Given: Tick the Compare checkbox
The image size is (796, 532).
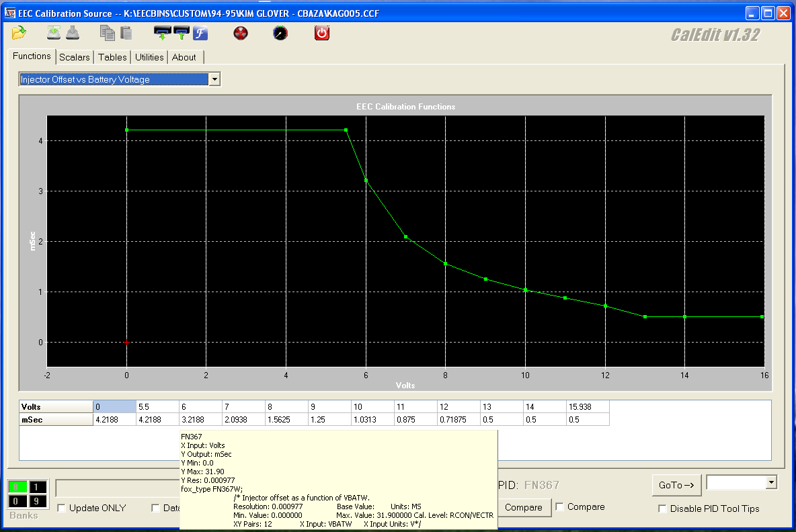Looking at the screenshot, I should point(559,507).
